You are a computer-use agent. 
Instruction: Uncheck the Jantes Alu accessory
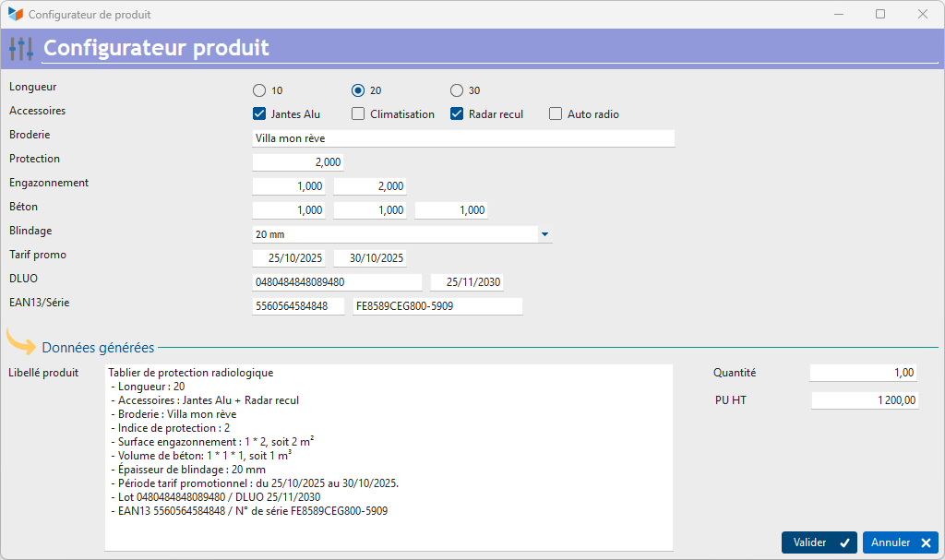(259, 114)
